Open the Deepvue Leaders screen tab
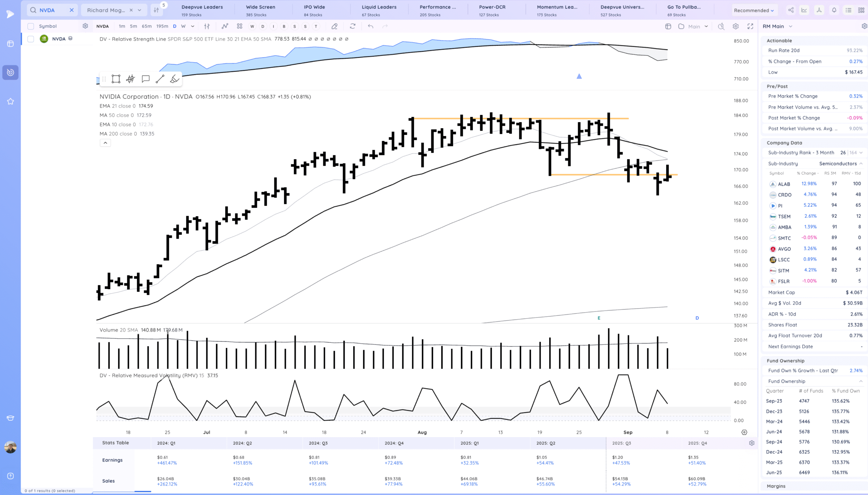The width and height of the screenshot is (868, 495). click(x=202, y=11)
